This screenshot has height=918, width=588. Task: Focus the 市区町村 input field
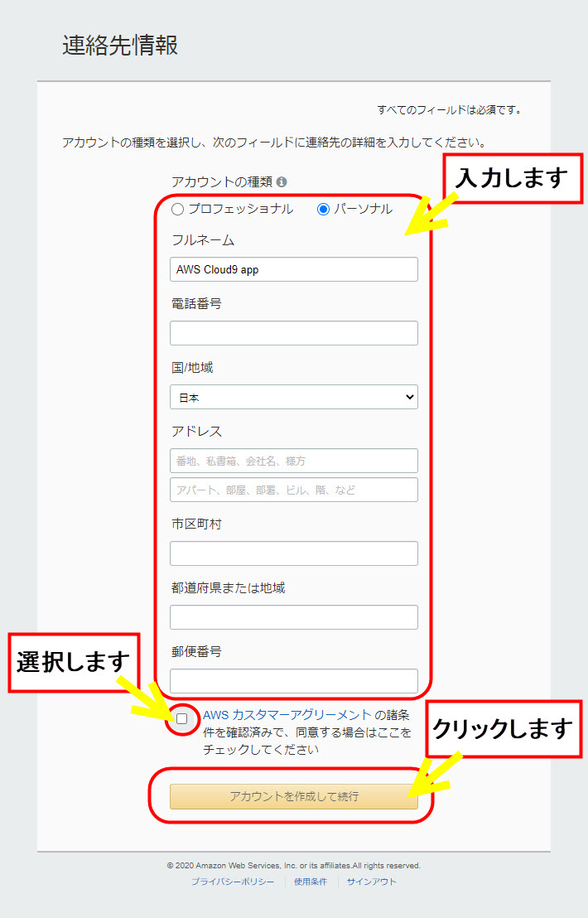coord(294,553)
